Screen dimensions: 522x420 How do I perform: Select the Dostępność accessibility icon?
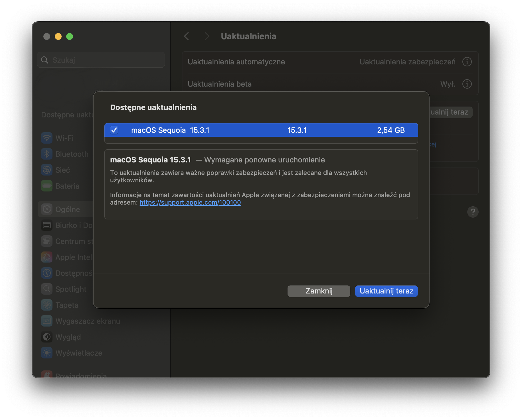pyautogui.click(x=47, y=273)
